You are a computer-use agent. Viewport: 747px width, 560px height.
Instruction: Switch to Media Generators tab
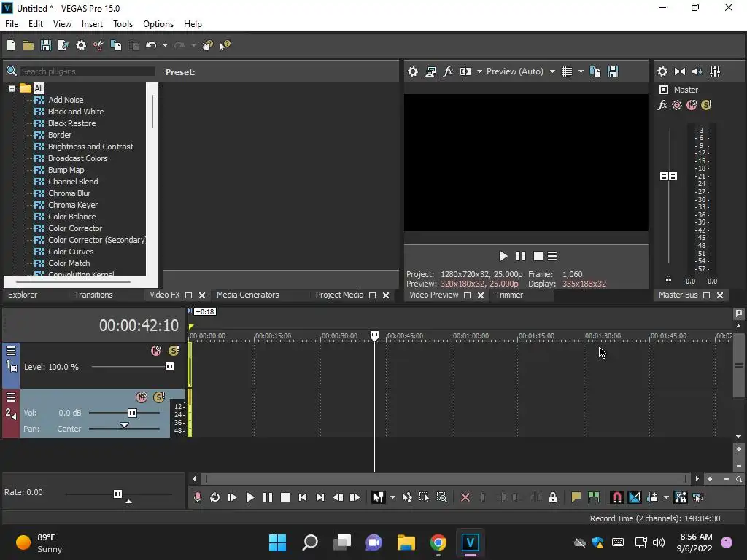tap(248, 295)
